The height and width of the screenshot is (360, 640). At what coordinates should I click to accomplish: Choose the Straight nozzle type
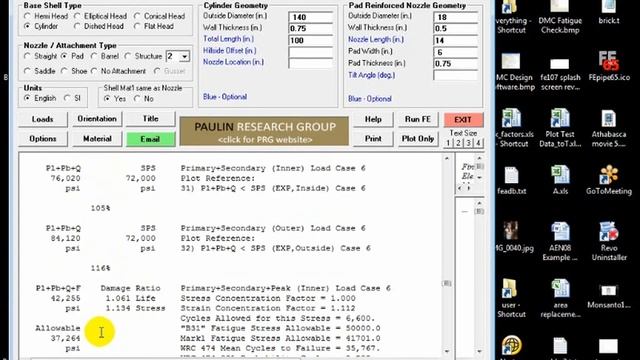point(27,56)
